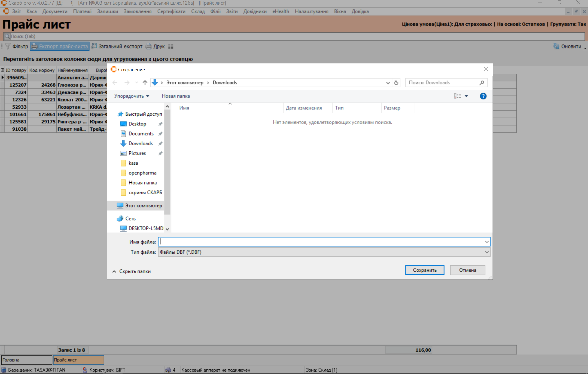Viewport: 588px width, 374px height.
Task: Open the Тип файла DBF dropdown
Action: click(x=487, y=252)
